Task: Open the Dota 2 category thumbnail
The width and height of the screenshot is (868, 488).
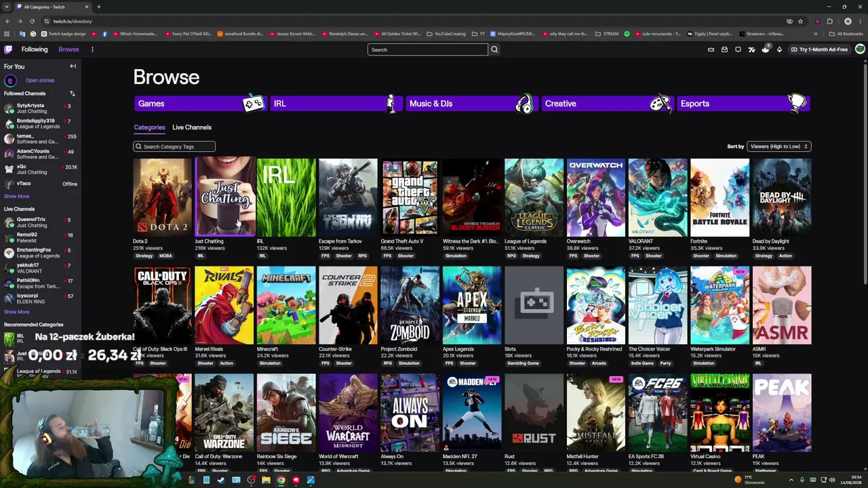Action: click(162, 197)
